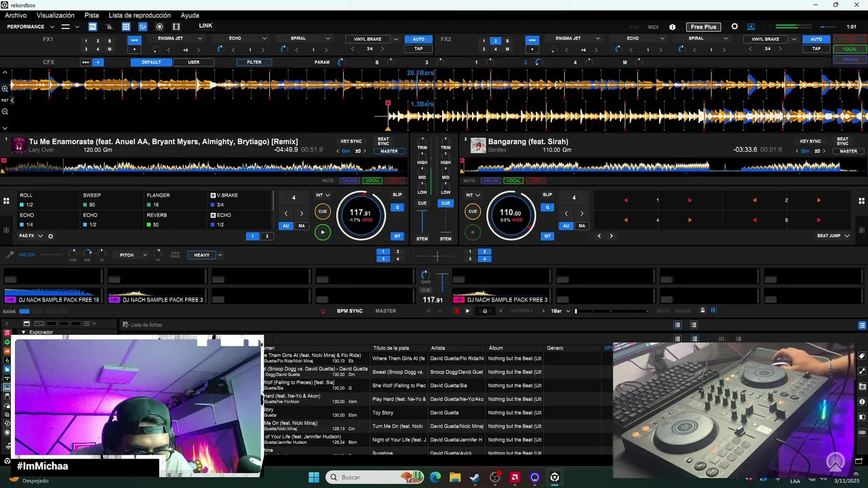Screen dimensions: 868x488
Task: Sort by Título de la pista column
Action: 400,348
